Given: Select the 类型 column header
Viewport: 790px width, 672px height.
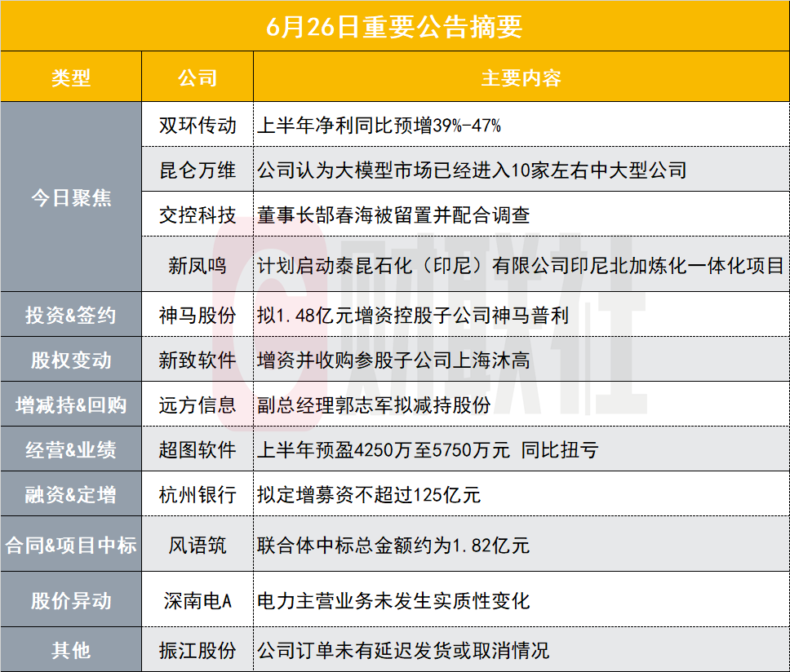Looking at the screenshot, I should [71, 77].
